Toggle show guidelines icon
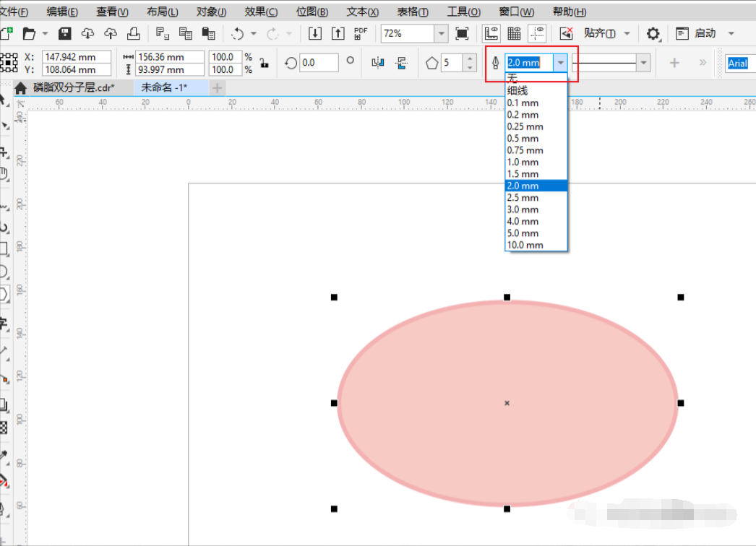 (536, 33)
